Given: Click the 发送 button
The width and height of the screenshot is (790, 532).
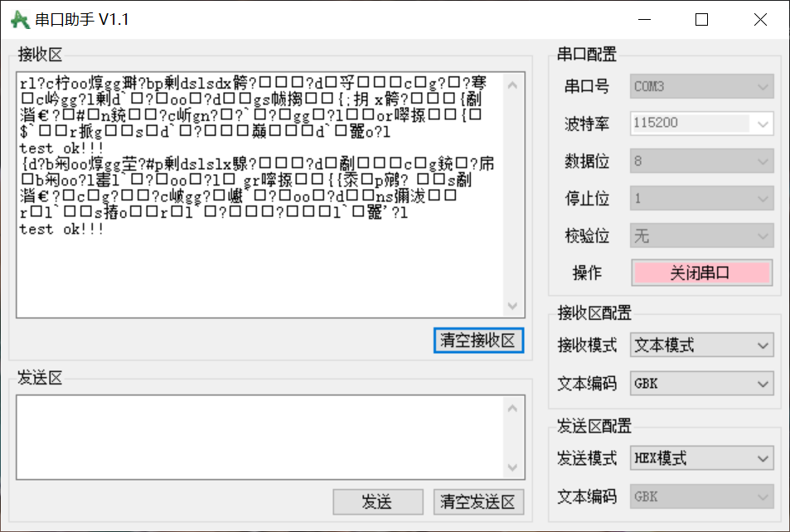Looking at the screenshot, I should pos(377,501).
